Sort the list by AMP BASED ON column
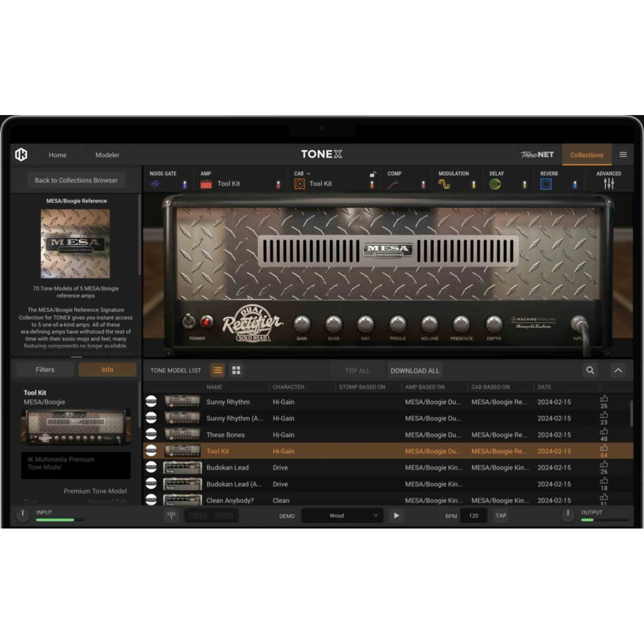This screenshot has width=644, height=644. click(425, 387)
